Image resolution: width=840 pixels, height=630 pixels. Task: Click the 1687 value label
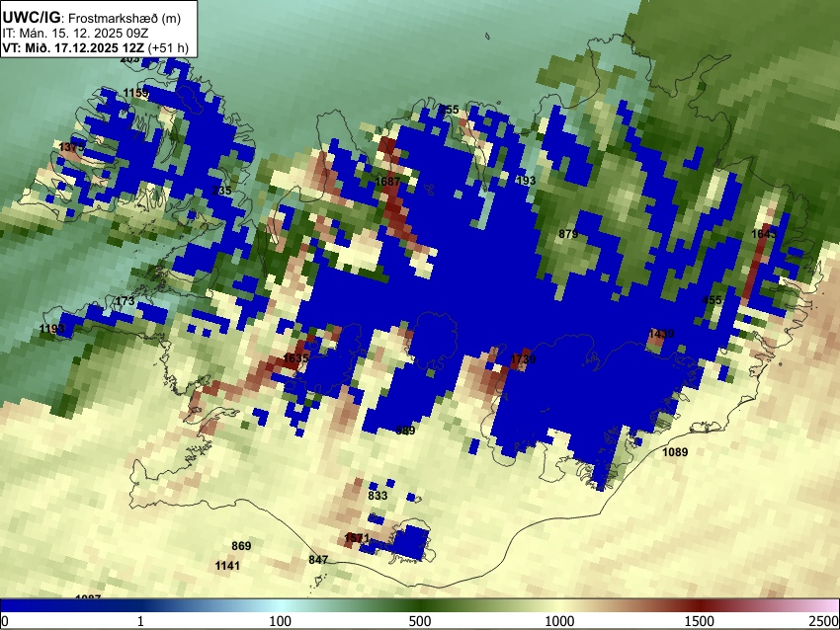coord(387,182)
